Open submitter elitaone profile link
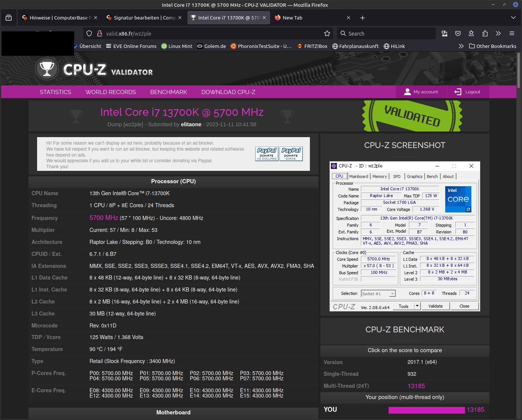Screen dimensions: 522x420 (x=191, y=124)
